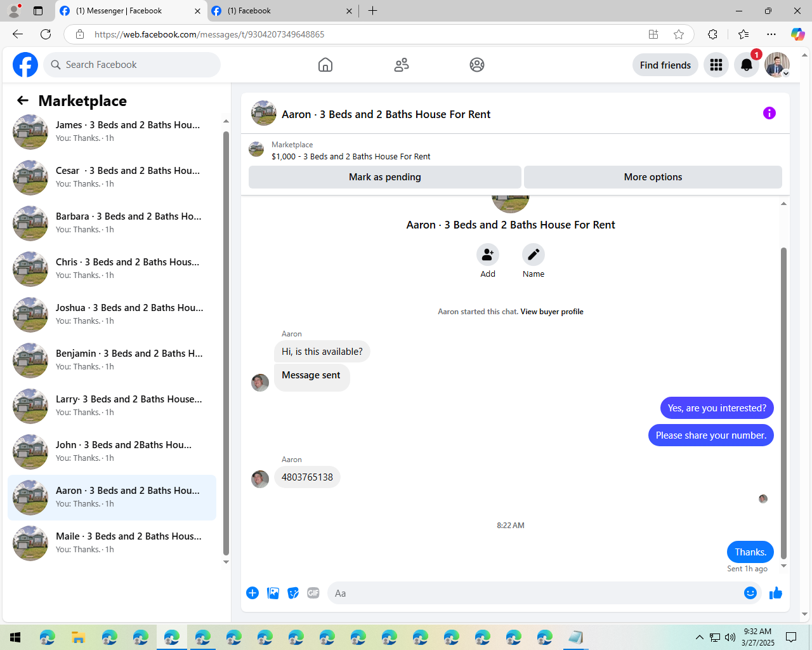This screenshot has width=812, height=650.
Task: Open the Friends icon in top navigation
Action: tap(402, 65)
